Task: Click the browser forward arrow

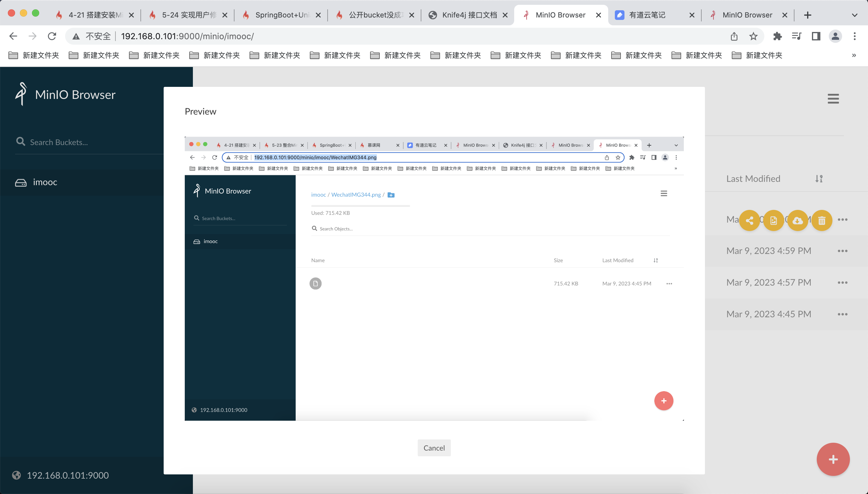Action: (x=33, y=36)
